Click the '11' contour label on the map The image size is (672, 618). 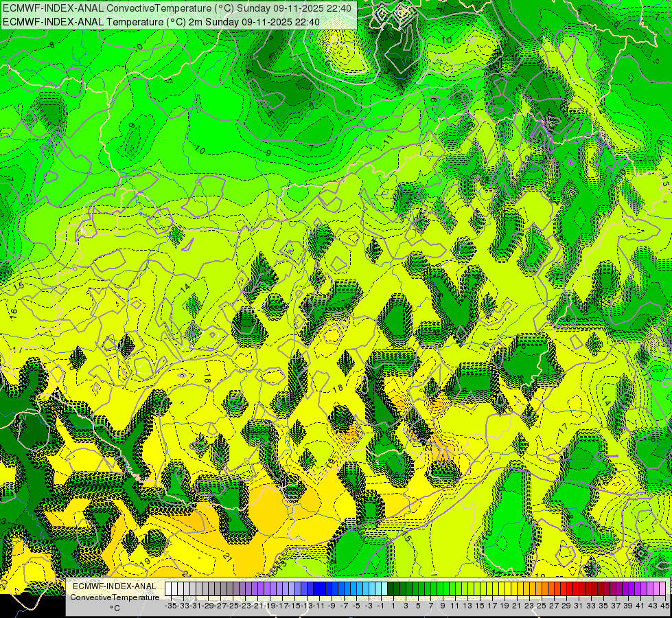click(x=388, y=139)
